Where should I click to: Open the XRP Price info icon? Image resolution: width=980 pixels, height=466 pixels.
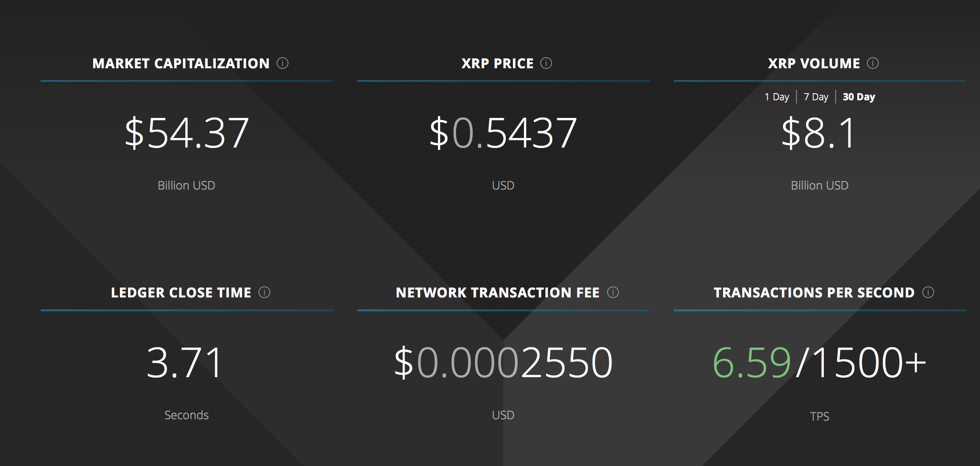point(546,63)
